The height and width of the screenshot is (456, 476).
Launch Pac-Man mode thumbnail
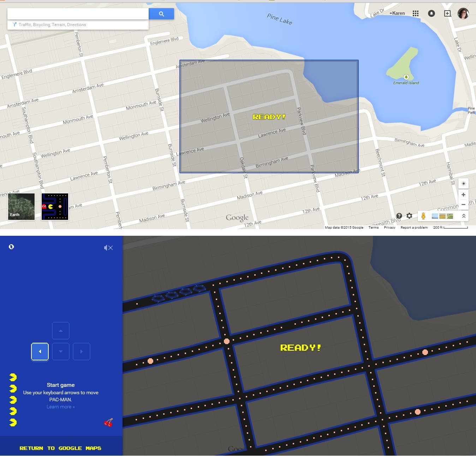coord(55,206)
